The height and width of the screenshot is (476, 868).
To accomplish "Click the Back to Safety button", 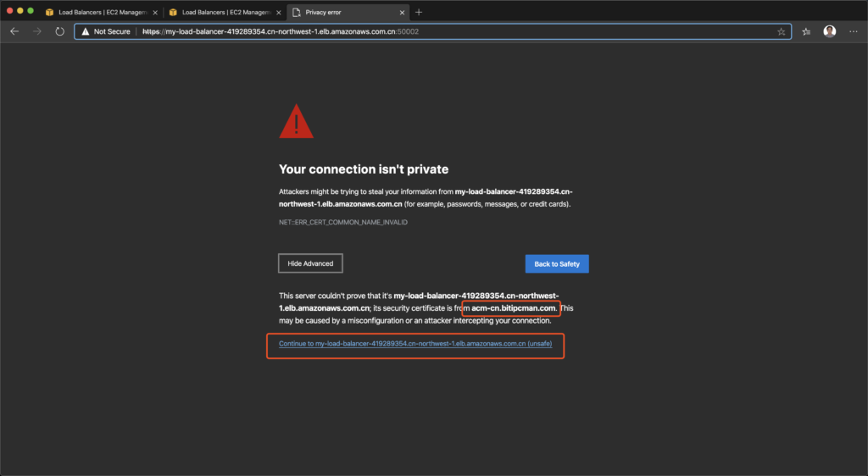I will 557,263.
